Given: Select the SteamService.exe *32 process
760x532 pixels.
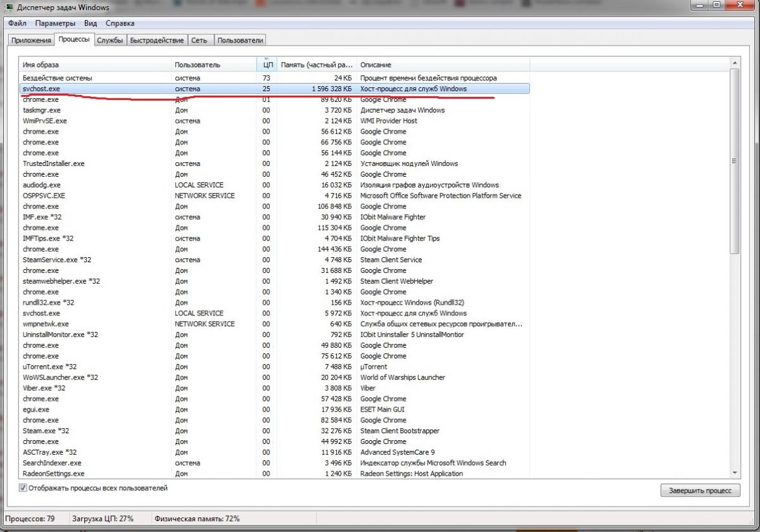Looking at the screenshot, I should [275, 260].
